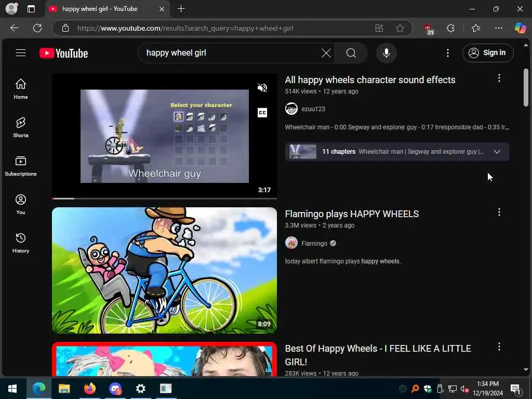The width and height of the screenshot is (532, 399).
Task: Open the tab actions menu icon
Action: 31,9
